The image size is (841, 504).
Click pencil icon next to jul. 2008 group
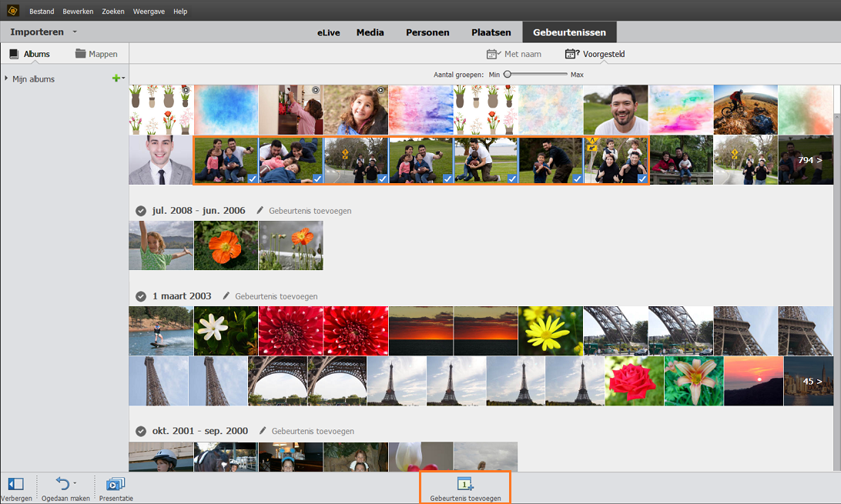pos(260,211)
